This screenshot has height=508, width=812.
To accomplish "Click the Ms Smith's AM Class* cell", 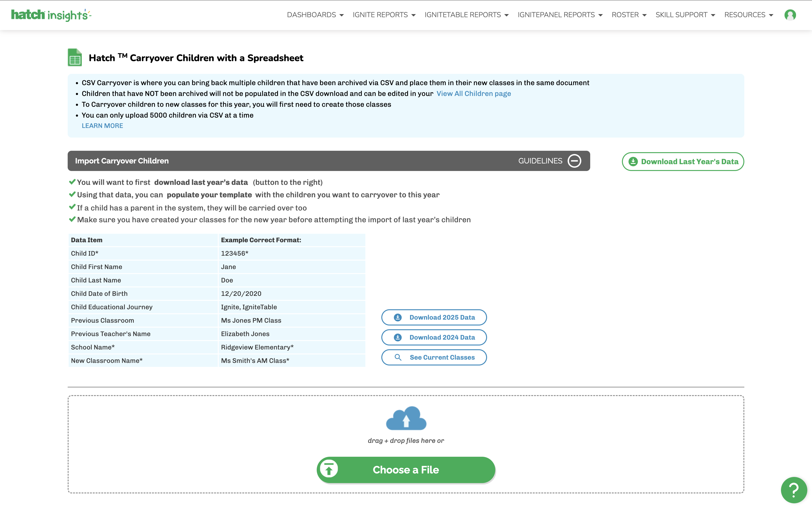I will (x=292, y=361).
